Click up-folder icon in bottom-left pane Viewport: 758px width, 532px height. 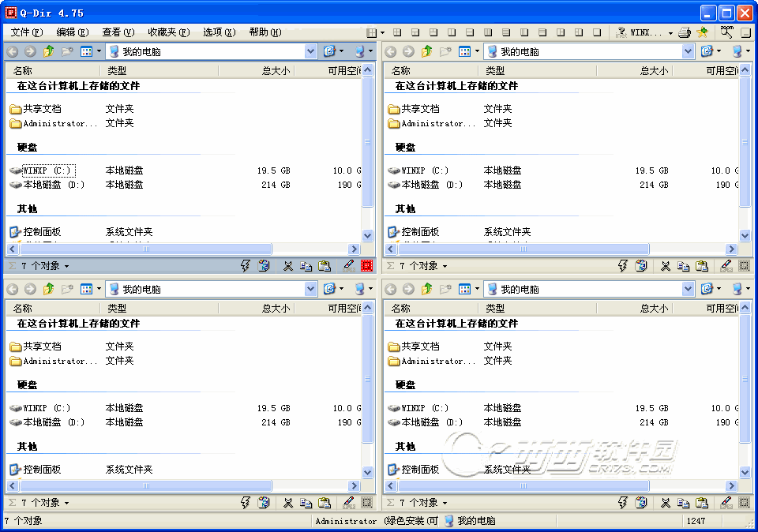click(48, 289)
